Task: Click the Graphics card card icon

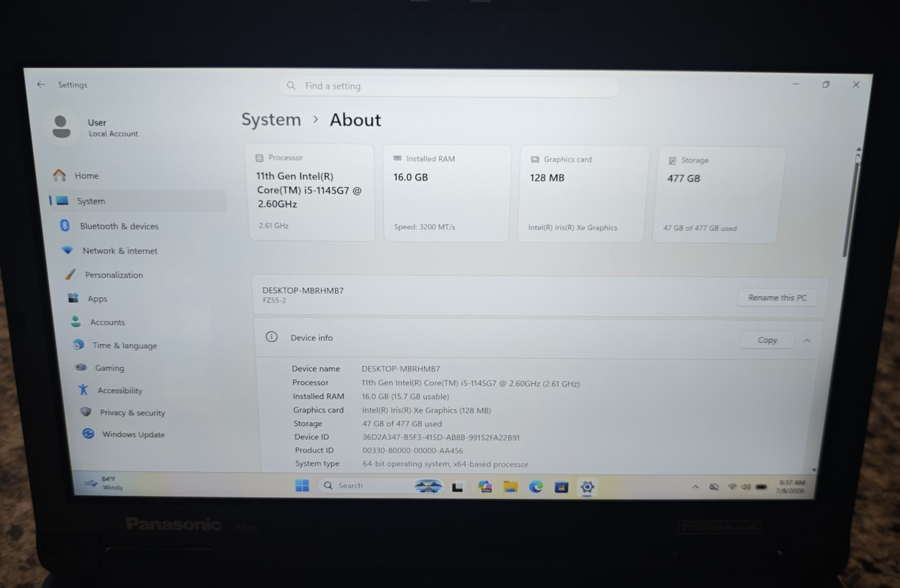Action: pos(535,160)
